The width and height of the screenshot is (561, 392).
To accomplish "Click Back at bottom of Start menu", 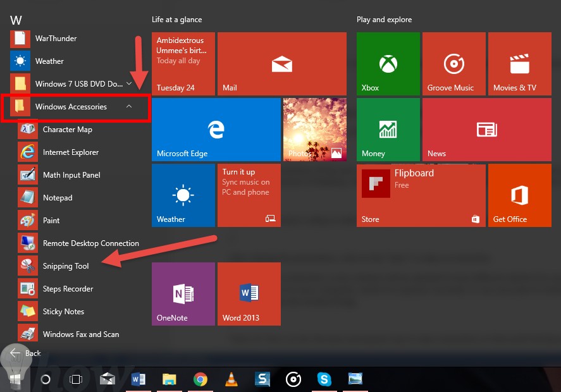I will pos(27,353).
